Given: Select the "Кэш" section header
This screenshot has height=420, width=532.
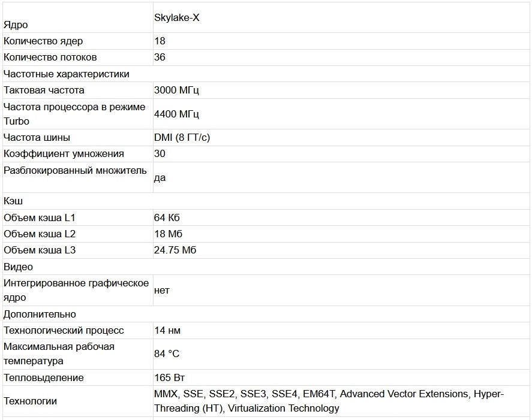Looking at the screenshot, I should tap(13, 201).
